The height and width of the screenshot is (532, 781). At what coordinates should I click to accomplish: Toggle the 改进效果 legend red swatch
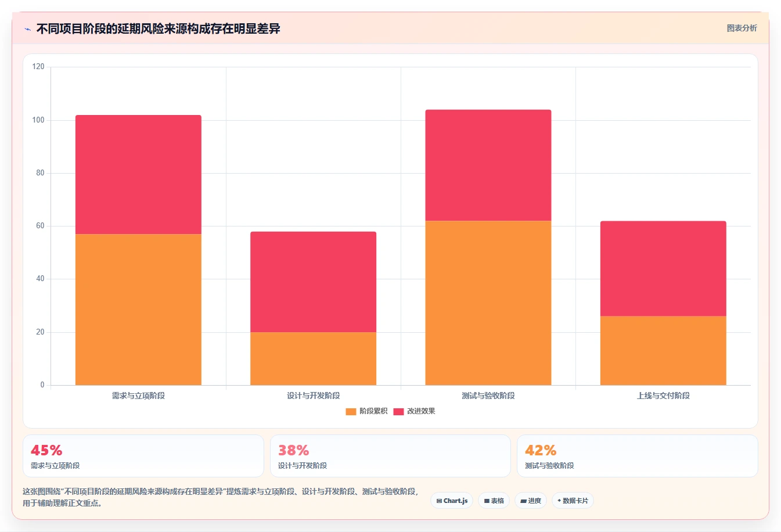[398, 411]
